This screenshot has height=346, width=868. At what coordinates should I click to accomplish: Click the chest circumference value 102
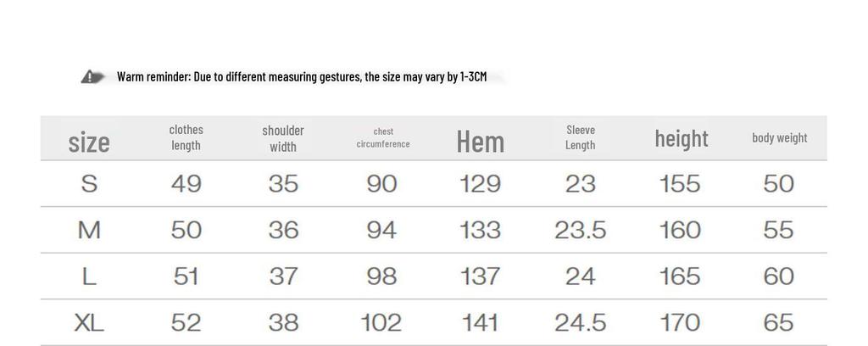click(x=381, y=322)
